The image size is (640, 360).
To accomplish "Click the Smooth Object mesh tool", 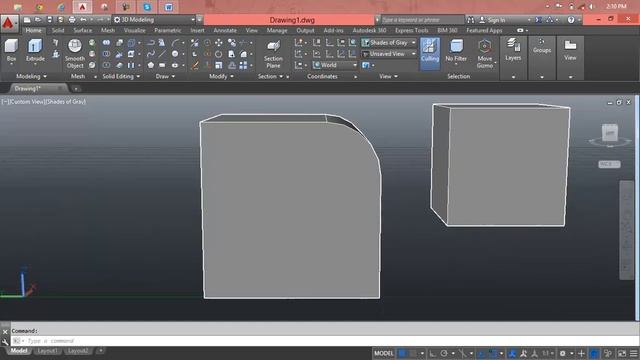I will click(x=75, y=53).
